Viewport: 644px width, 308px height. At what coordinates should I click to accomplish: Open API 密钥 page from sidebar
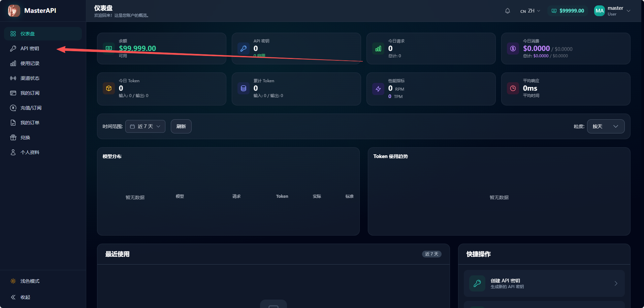click(x=43, y=49)
